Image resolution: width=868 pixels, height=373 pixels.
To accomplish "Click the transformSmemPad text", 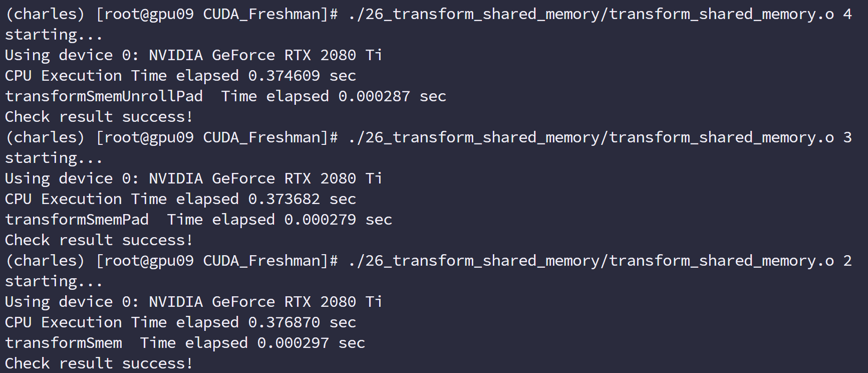I will tap(77, 220).
